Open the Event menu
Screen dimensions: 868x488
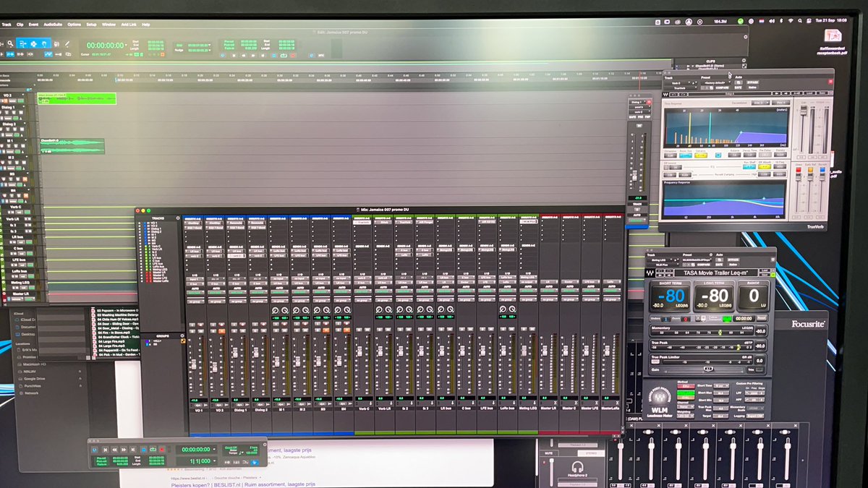coord(33,25)
